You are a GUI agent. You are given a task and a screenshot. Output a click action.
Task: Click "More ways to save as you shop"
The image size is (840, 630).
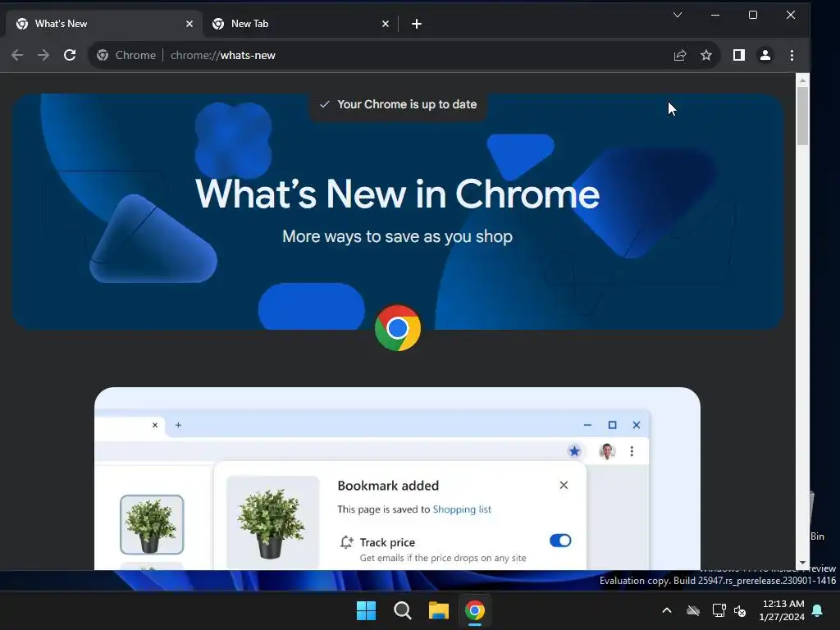(398, 236)
